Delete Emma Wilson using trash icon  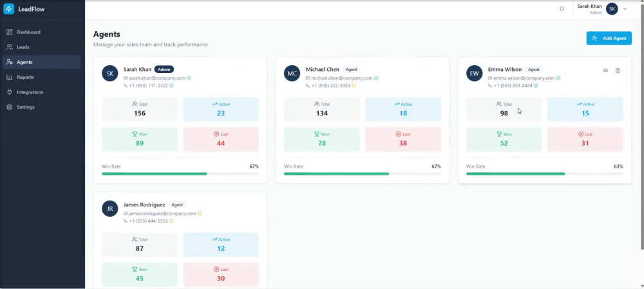[x=618, y=70]
